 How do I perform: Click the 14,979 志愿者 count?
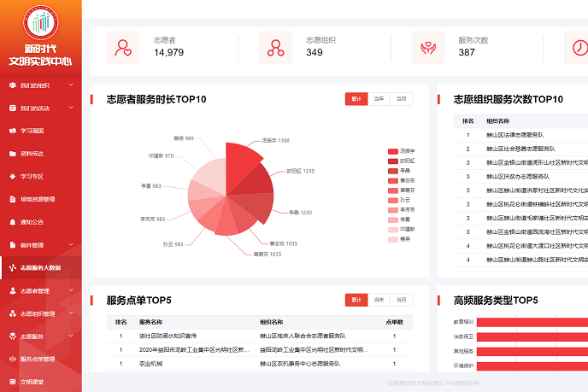pos(168,52)
